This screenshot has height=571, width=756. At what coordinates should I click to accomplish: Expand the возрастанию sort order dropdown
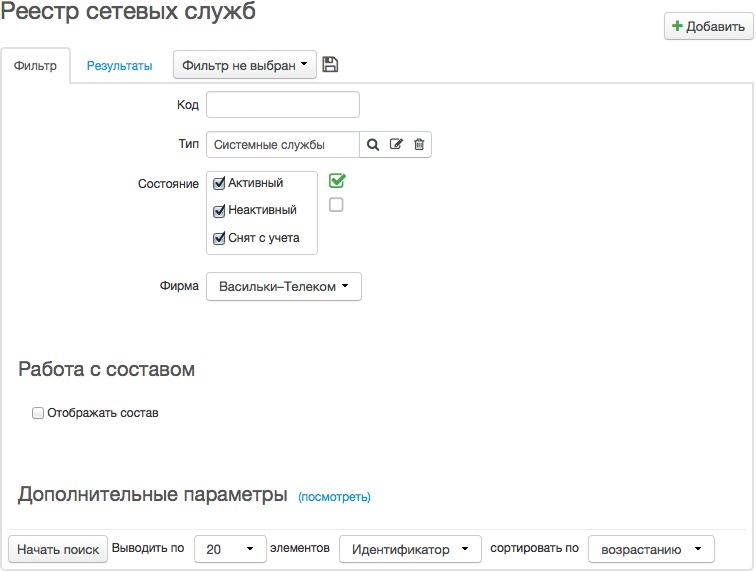coord(651,549)
